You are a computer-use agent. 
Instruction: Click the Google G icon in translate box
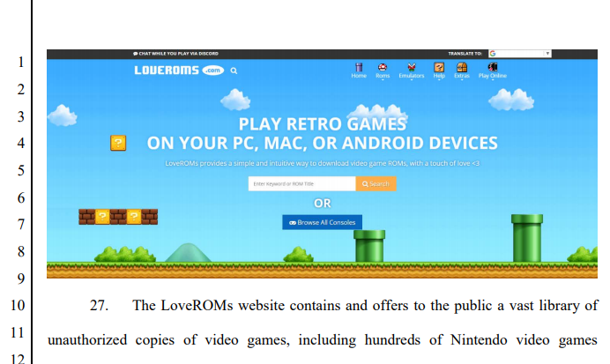[493, 54]
